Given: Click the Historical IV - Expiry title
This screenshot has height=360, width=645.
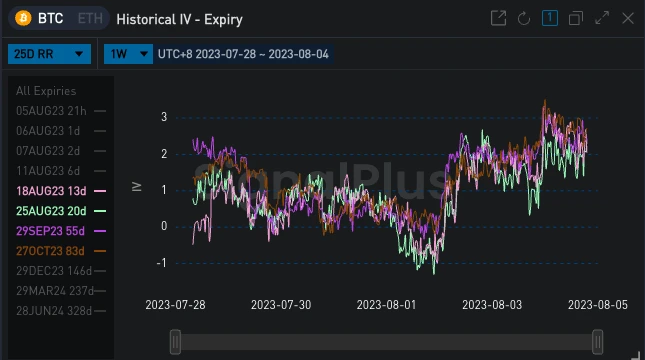Looking at the screenshot, I should click(179, 19).
